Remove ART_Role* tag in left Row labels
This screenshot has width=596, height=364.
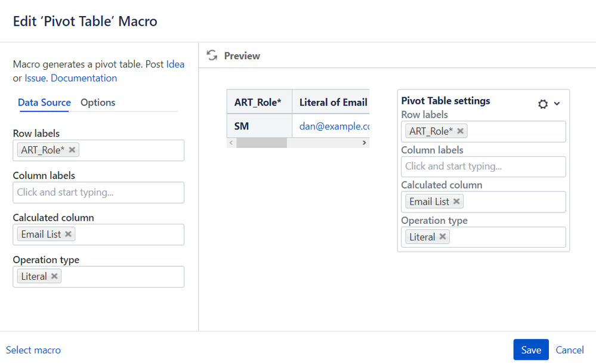click(x=72, y=150)
